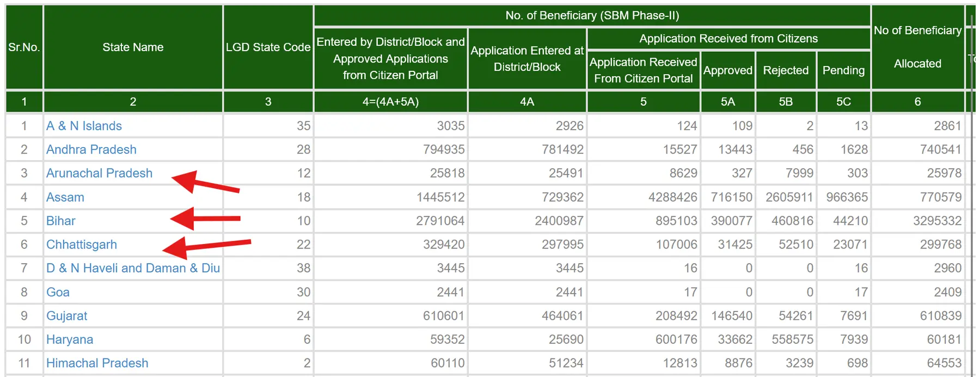The height and width of the screenshot is (377, 980).
Task: Click the 5A column number label
Action: pyautogui.click(x=728, y=102)
